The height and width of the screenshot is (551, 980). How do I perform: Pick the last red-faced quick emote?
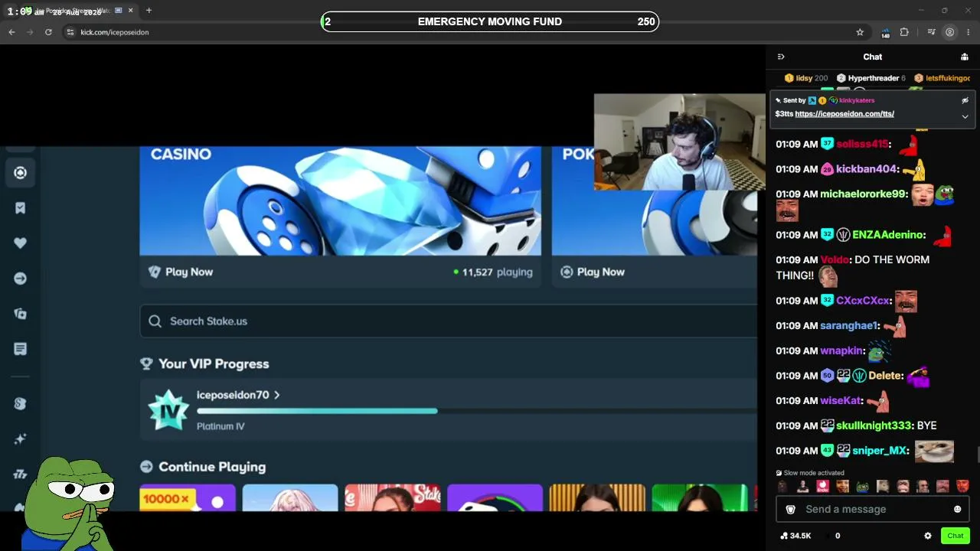pos(962,486)
